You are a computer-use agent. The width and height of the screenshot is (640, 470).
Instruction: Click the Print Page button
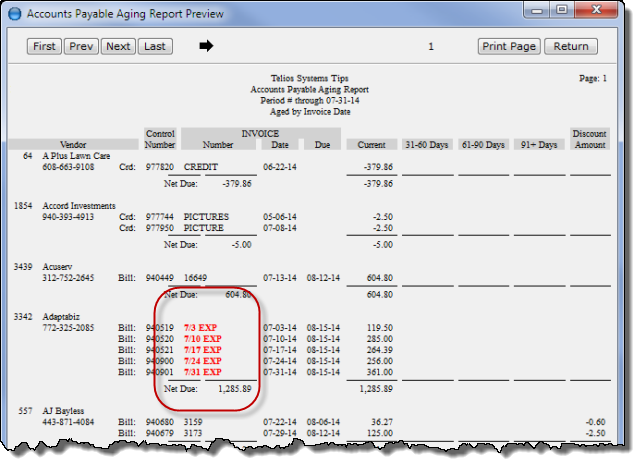point(509,46)
